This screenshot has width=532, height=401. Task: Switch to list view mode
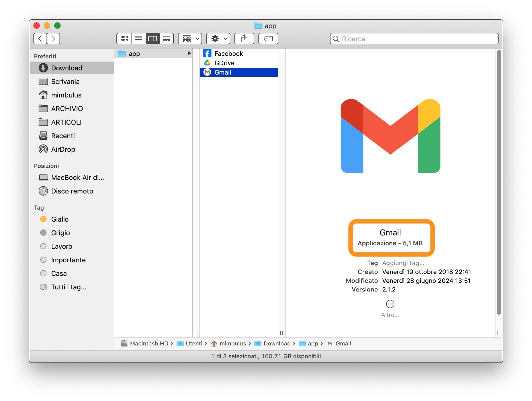pyautogui.click(x=138, y=39)
